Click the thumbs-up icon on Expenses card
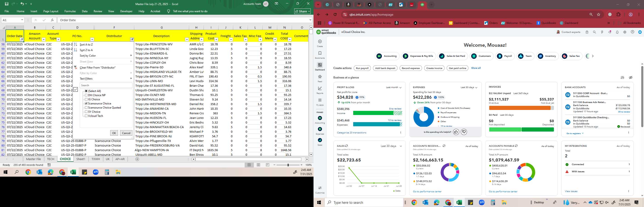644x207 pixels. [456, 132]
